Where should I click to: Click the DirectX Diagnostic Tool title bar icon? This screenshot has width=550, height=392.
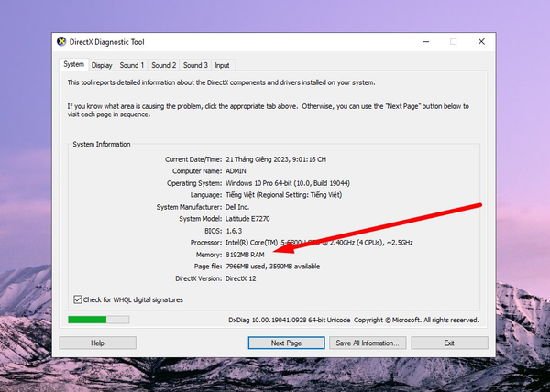(x=62, y=41)
